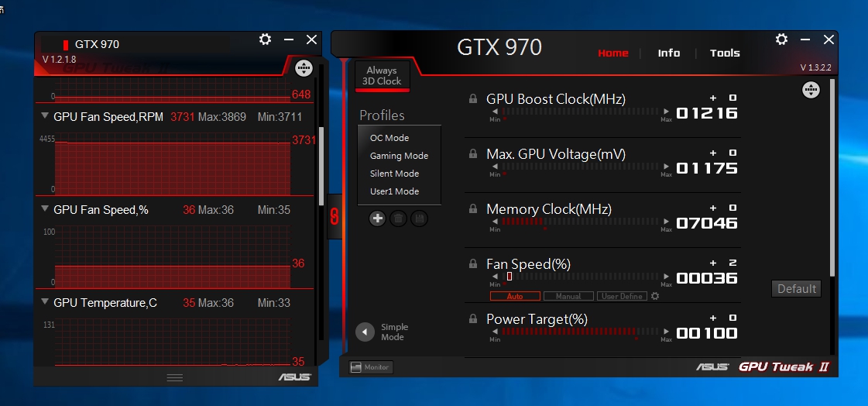Click version text 'V 1.2.1.8'
868x406 pixels.
[59, 59]
